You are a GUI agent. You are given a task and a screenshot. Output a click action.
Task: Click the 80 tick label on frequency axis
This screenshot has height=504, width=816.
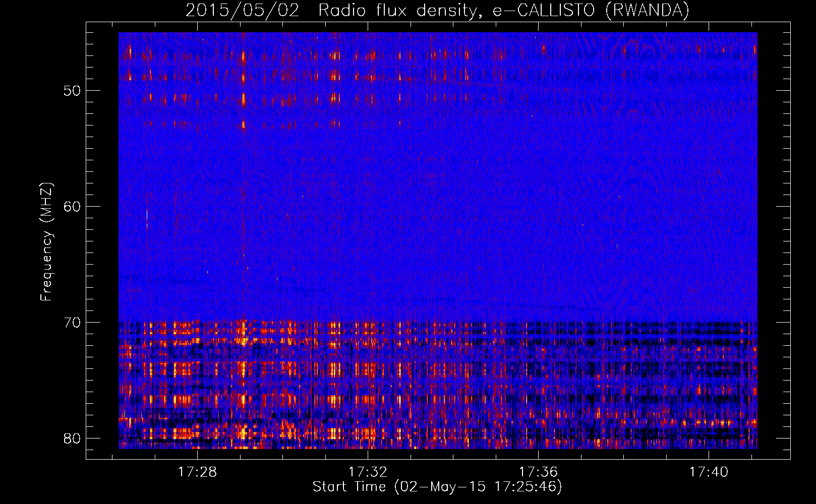[72, 438]
